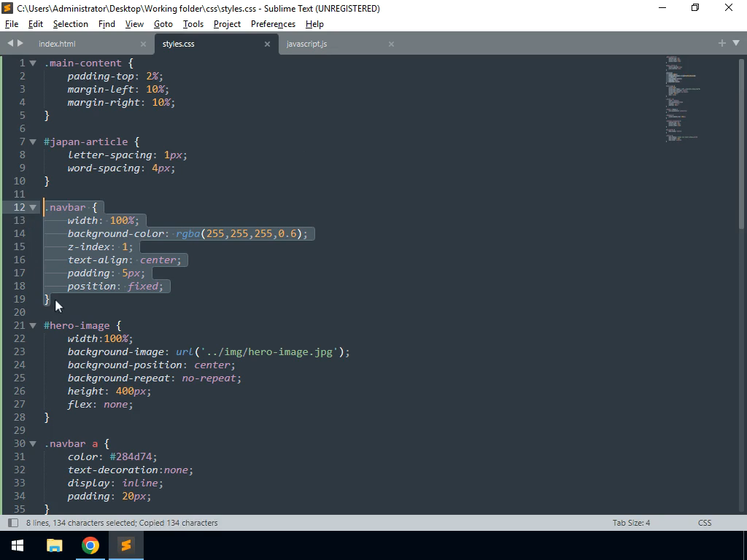Open the Tools menu
Image resolution: width=747 pixels, height=560 pixels.
click(193, 24)
